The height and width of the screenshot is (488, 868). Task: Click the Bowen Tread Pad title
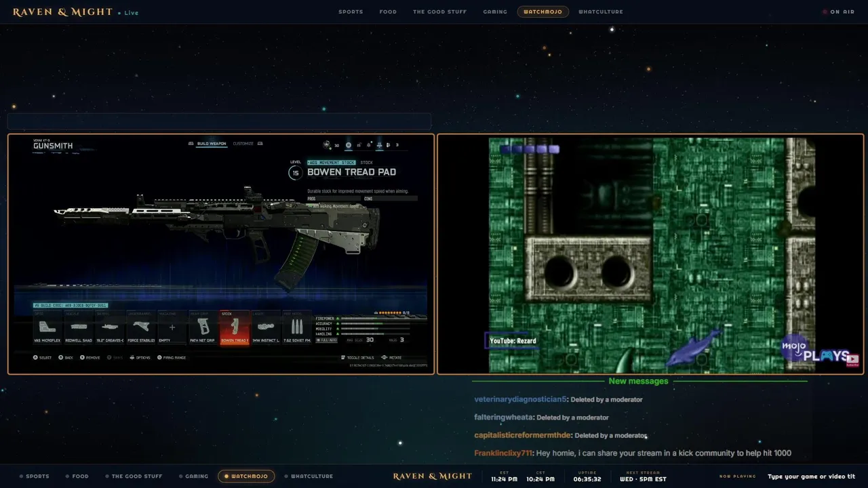pos(352,172)
